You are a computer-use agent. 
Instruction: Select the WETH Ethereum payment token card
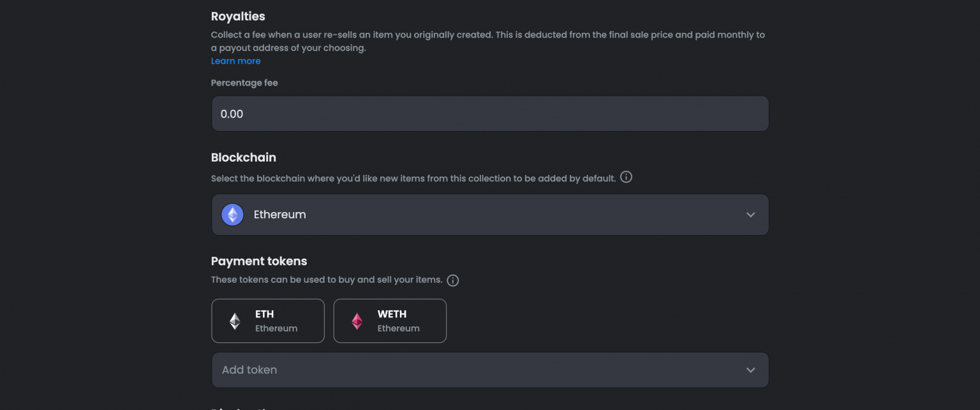pos(390,321)
